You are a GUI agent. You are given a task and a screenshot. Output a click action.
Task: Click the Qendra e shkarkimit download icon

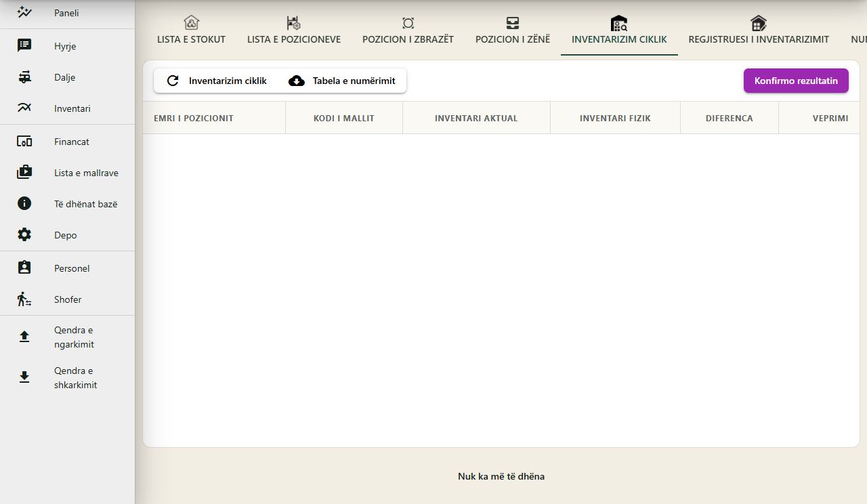(x=24, y=377)
